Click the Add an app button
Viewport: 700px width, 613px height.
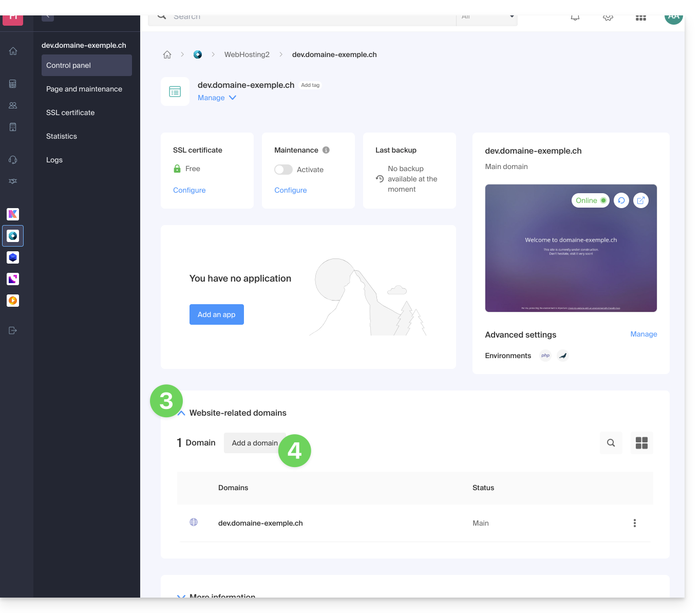point(217,314)
